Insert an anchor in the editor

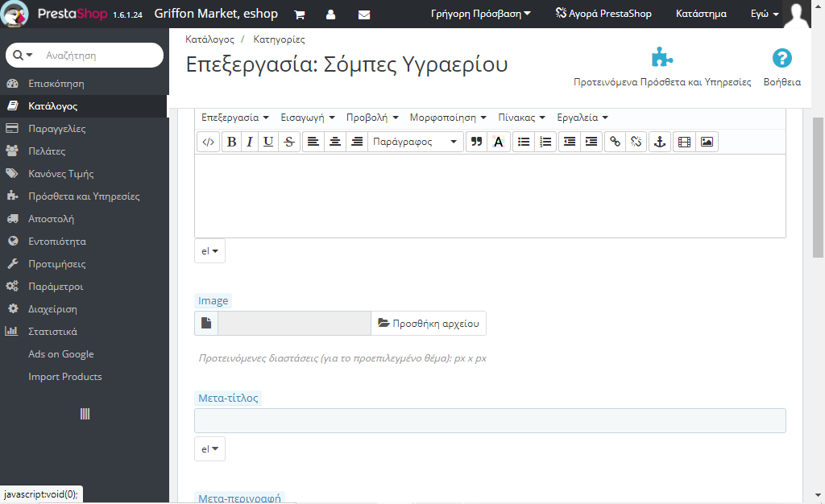tap(660, 143)
